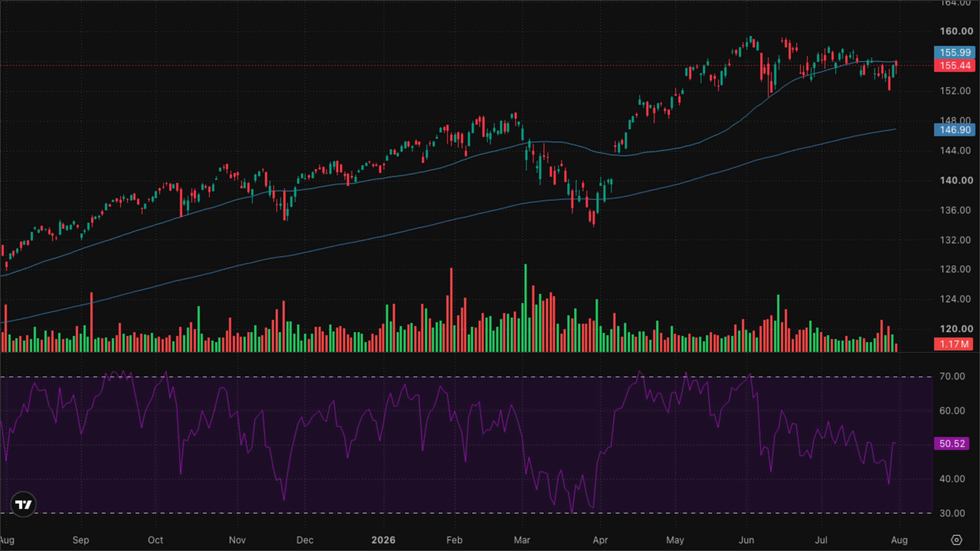Image resolution: width=980 pixels, height=551 pixels.
Task: Click the Dec label on time axis
Action: 305,540
